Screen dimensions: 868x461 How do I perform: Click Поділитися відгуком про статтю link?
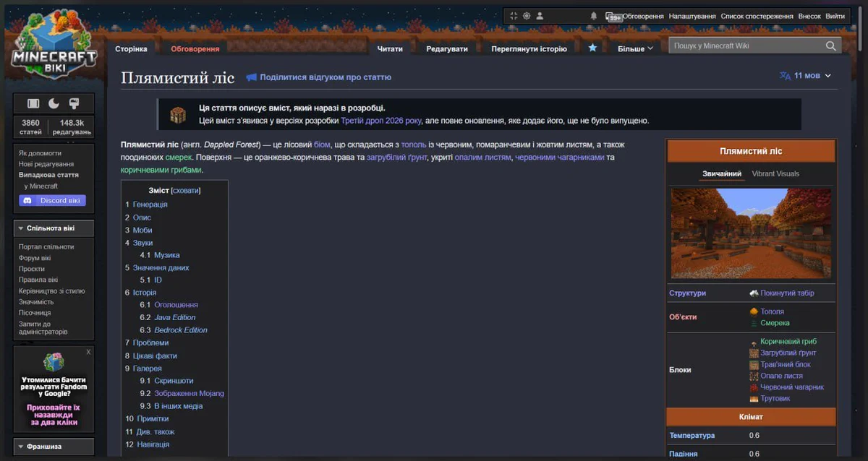tap(325, 77)
